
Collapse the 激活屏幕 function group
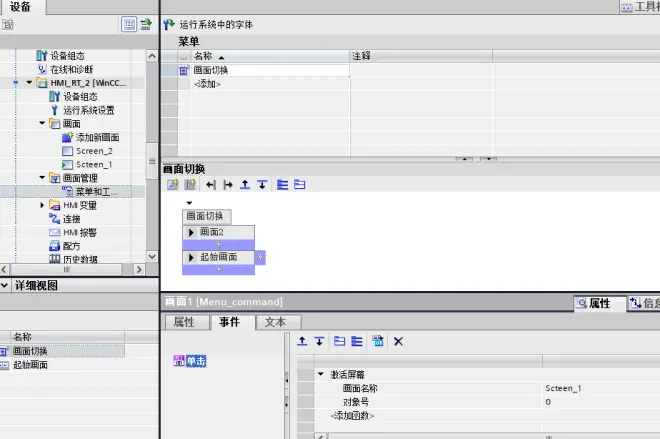(x=321, y=374)
